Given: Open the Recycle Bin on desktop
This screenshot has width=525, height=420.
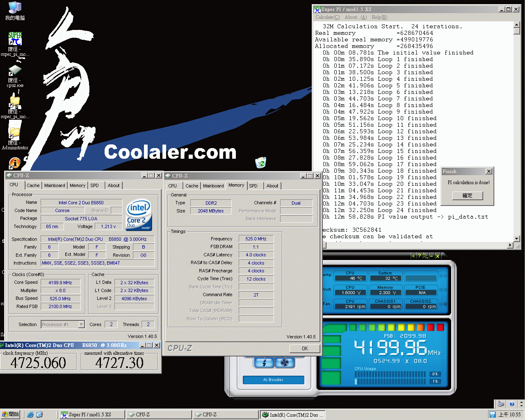Looking at the screenshot, I should 260,162.
